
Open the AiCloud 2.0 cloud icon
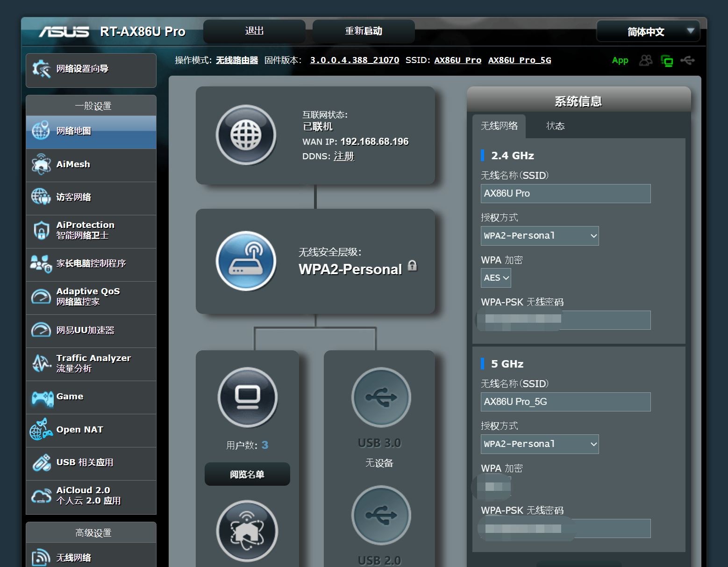[41, 496]
